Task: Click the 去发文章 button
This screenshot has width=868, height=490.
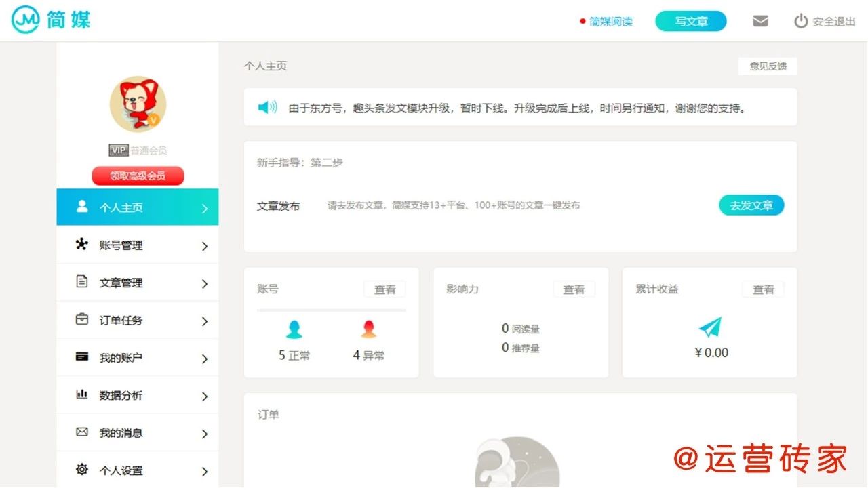Action: (751, 205)
